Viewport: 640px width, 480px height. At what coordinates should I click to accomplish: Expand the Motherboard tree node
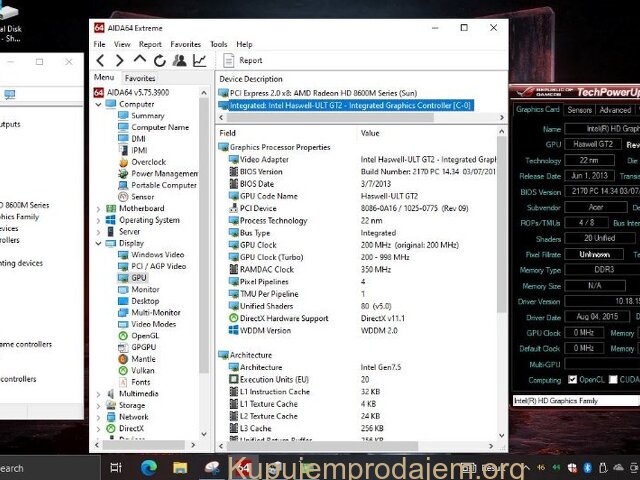tap(98, 209)
